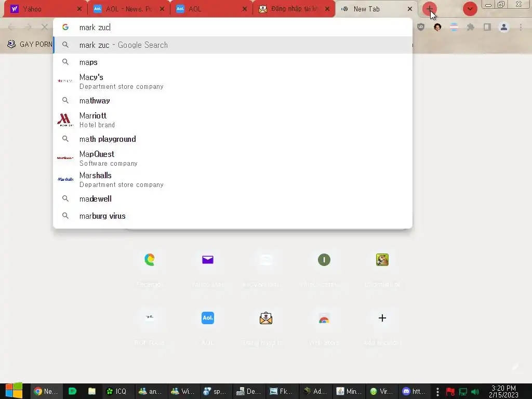Viewport: 532px width, 399px height.
Task: Open the 'Ad...' taskbar window
Action: pos(315,392)
